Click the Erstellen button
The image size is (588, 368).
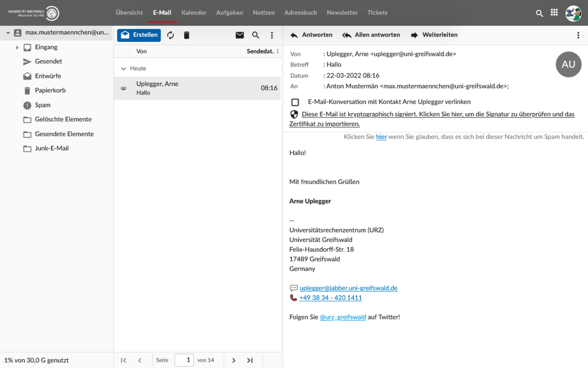point(139,35)
